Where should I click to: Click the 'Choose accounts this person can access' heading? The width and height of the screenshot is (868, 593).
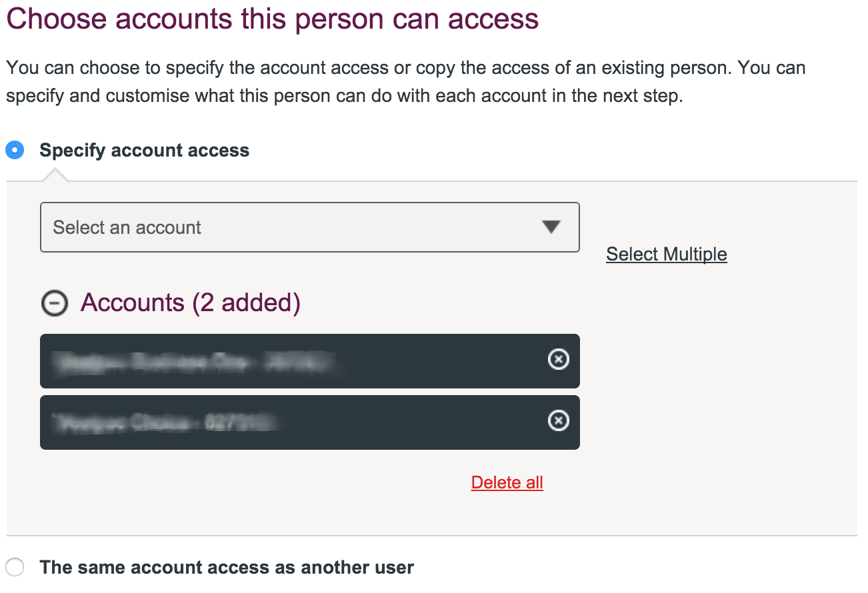[272, 18]
